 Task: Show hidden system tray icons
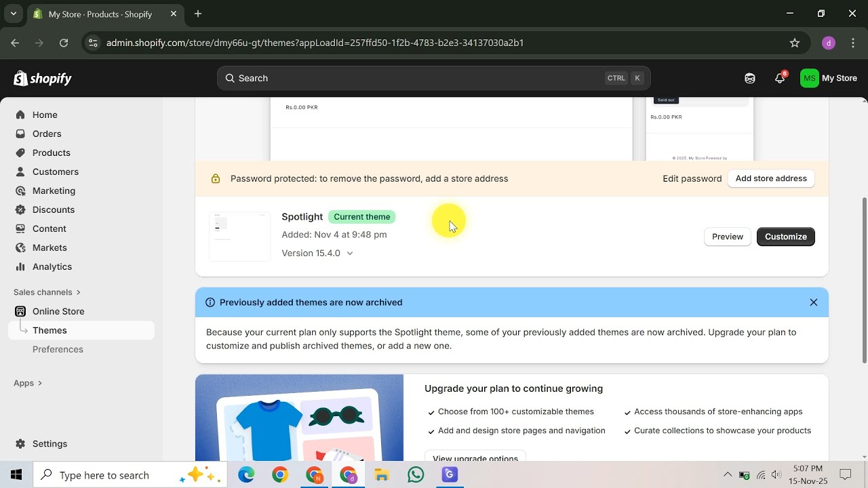point(728,475)
